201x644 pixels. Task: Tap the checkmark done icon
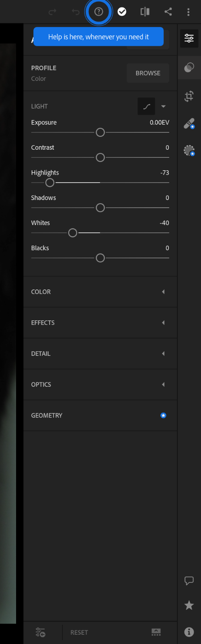[122, 12]
